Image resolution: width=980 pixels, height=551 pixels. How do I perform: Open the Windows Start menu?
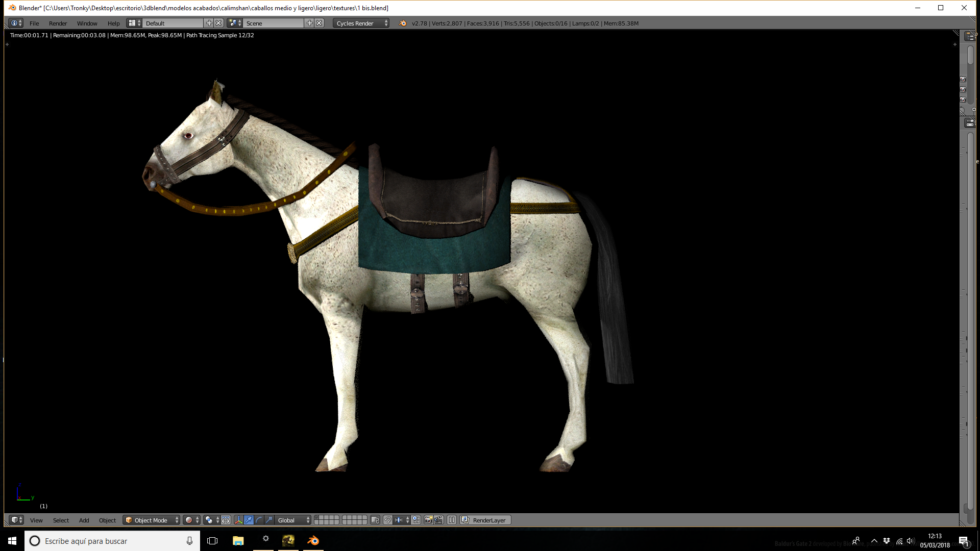[12, 541]
